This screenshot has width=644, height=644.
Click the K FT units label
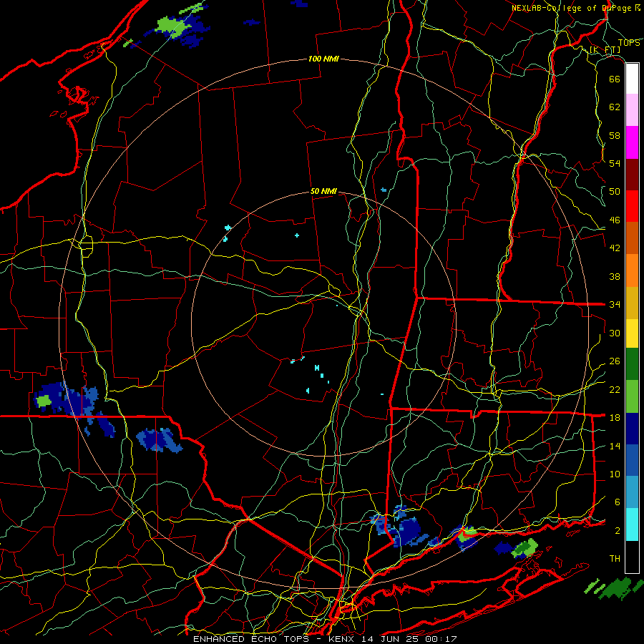point(605,50)
